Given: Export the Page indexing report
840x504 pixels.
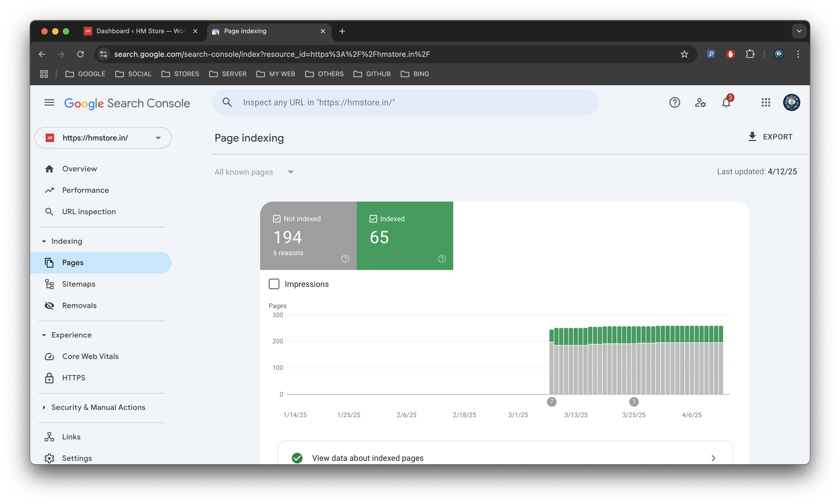Looking at the screenshot, I should [x=770, y=137].
